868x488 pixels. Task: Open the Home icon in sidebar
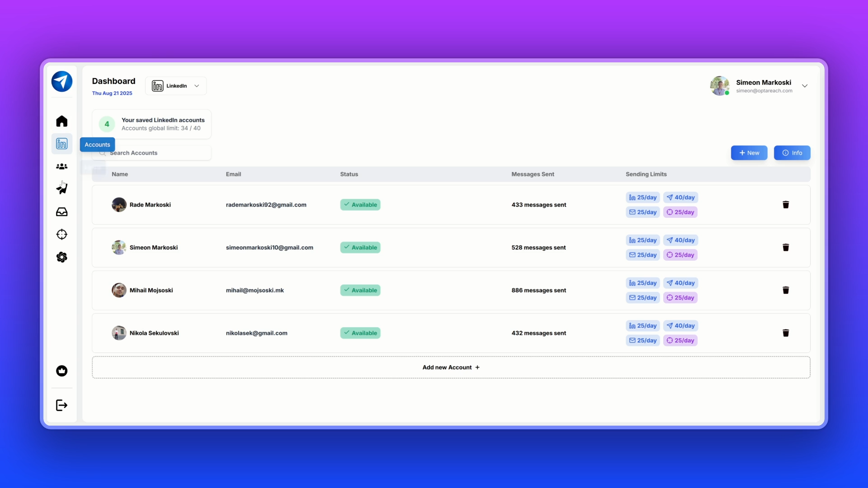61,121
